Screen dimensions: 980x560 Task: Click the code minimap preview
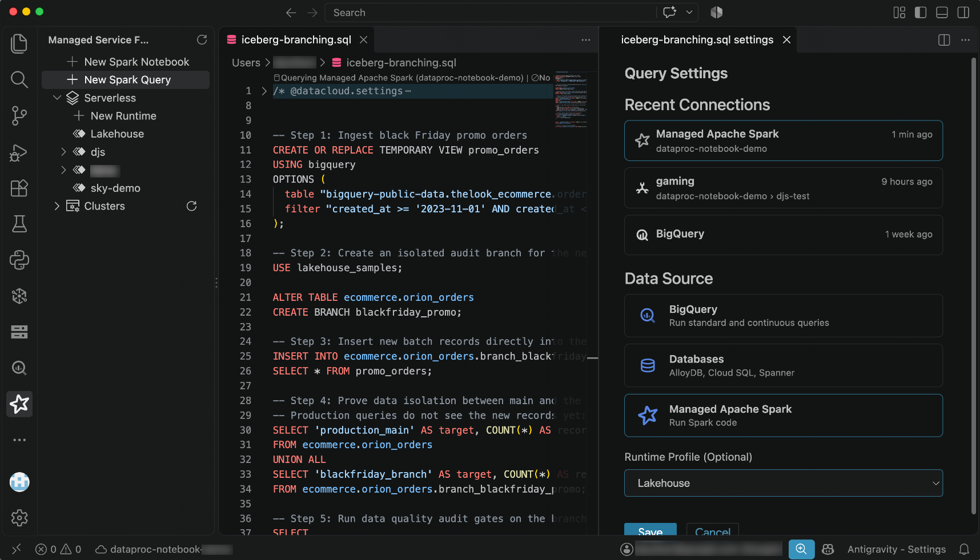pos(571,99)
